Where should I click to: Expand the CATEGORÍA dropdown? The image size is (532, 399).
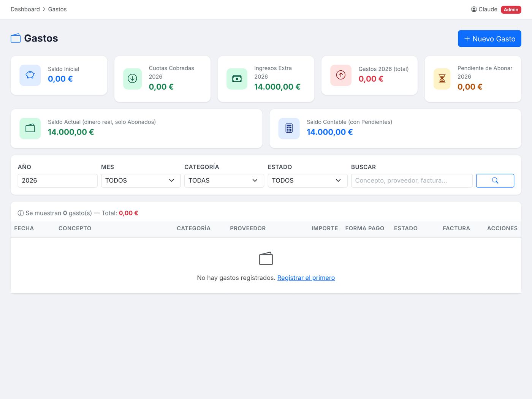coord(224,180)
